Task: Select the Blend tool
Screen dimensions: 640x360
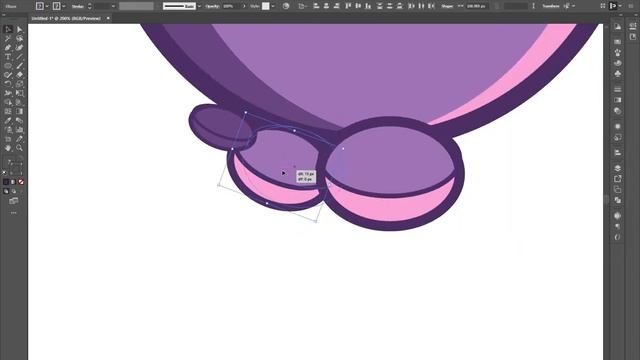Action: point(19,120)
